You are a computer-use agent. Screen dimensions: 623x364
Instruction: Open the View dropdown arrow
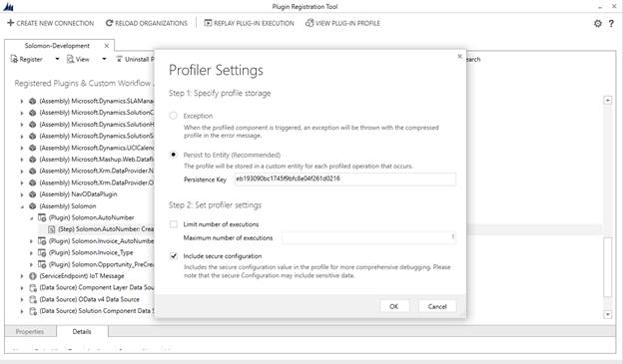(104, 59)
